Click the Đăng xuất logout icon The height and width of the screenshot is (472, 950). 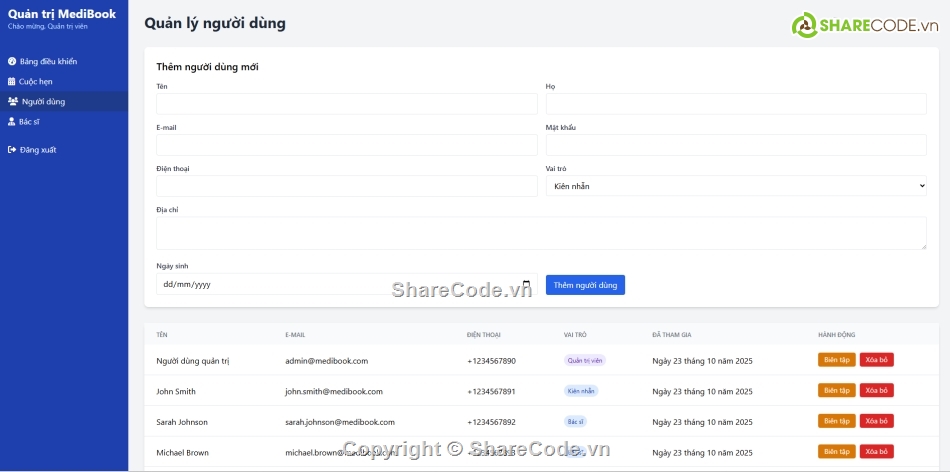pos(12,150)
